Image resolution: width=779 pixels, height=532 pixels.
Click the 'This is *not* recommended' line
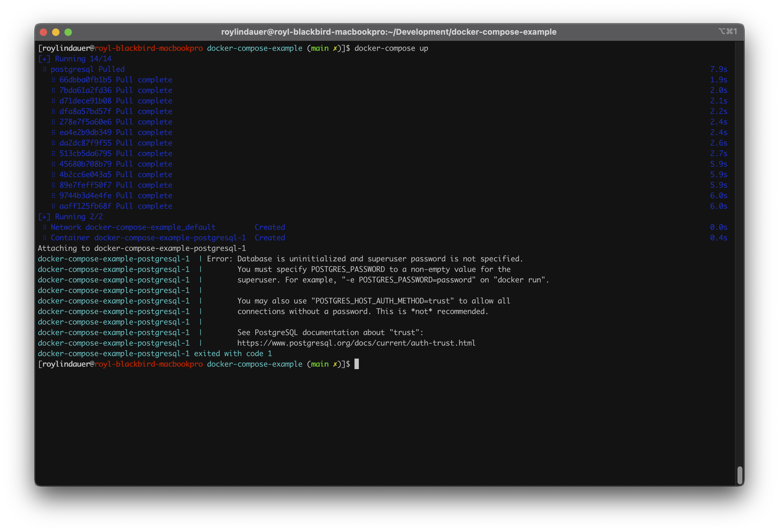tap(363, 312)
